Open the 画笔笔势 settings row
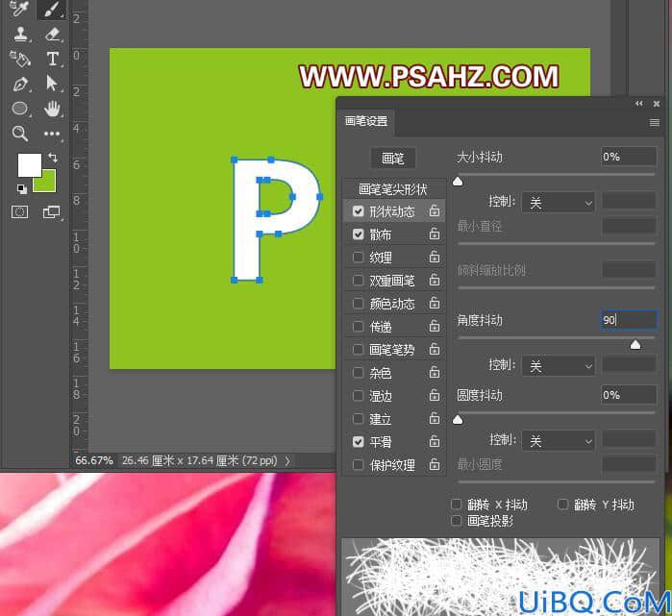The height and width of the screenshot is (616, 672). [x=395, y=350]
